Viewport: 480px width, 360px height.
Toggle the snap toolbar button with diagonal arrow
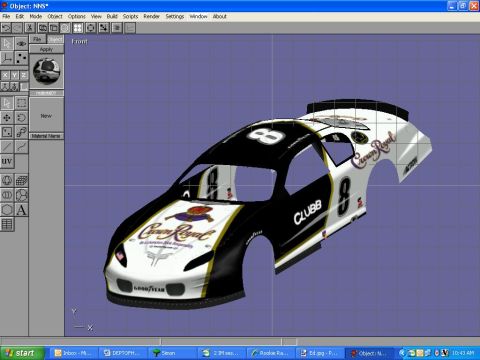103,28
